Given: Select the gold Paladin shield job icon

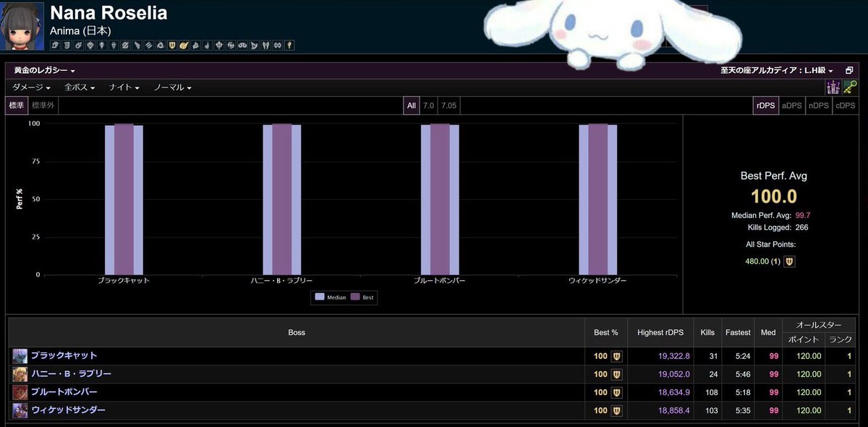Looking at the screenshot, I should point(171,45).
